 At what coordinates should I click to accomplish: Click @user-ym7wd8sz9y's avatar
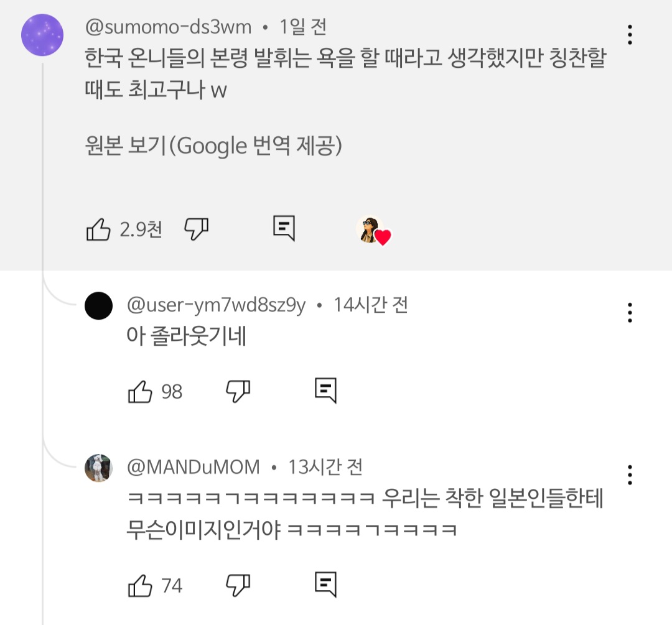[98, 306]
